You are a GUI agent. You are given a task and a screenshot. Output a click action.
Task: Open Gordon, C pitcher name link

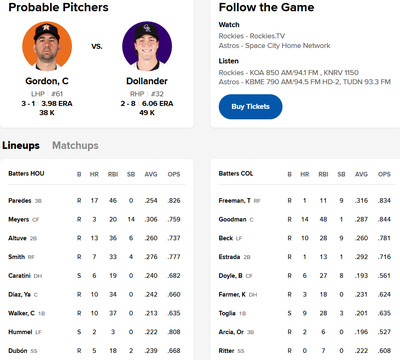[x=47, y=81]
